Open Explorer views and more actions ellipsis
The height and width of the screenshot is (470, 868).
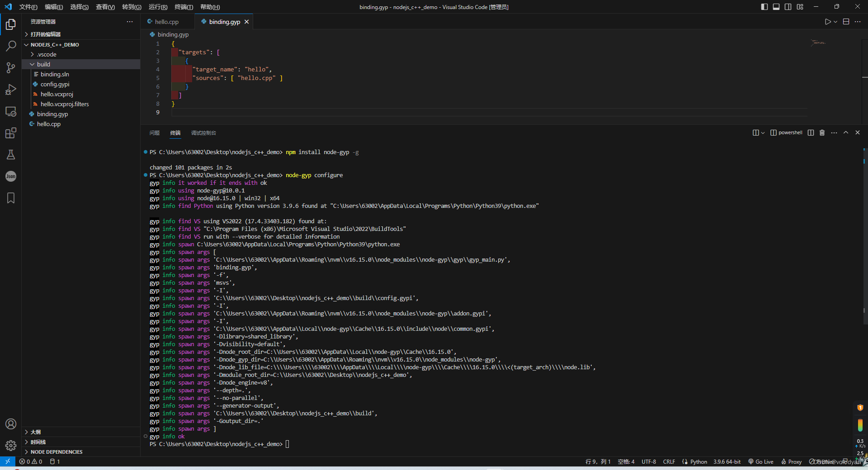pos(130,22)
